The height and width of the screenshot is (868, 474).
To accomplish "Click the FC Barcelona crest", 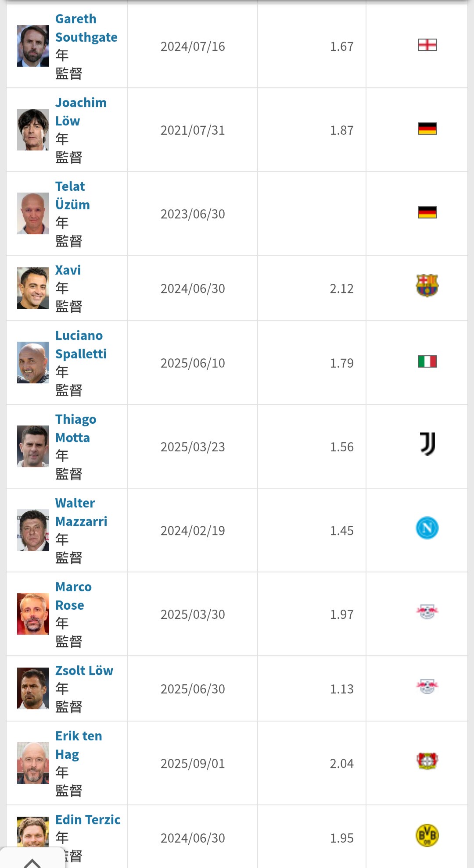I will tap(427, 286).
